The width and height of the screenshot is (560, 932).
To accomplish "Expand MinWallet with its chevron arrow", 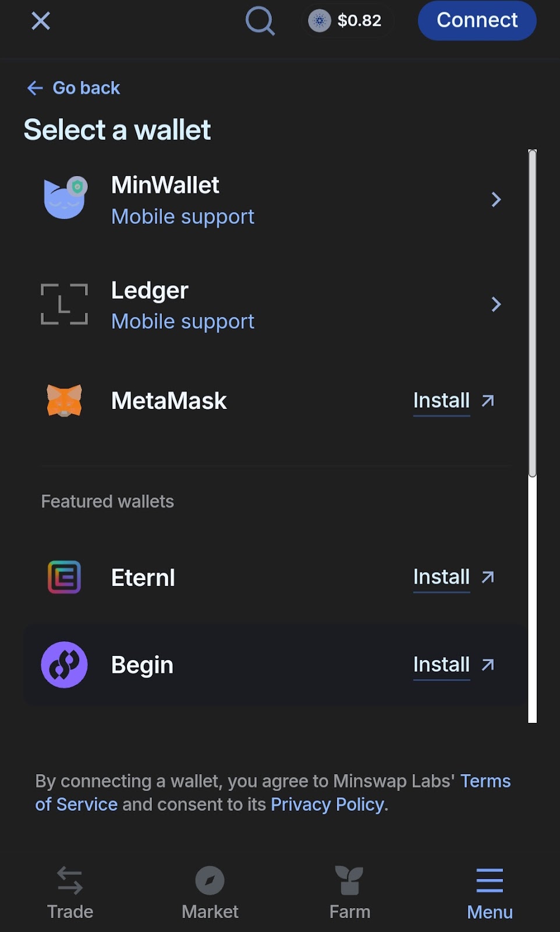I will [496, 200].
